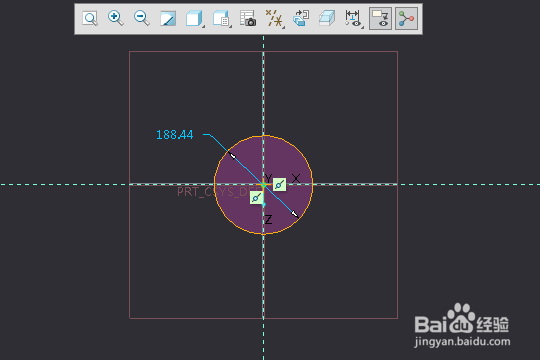This screenshot has height=360, width=540.
Task: Click the transparent block display icon
Action: coord(327,19)
